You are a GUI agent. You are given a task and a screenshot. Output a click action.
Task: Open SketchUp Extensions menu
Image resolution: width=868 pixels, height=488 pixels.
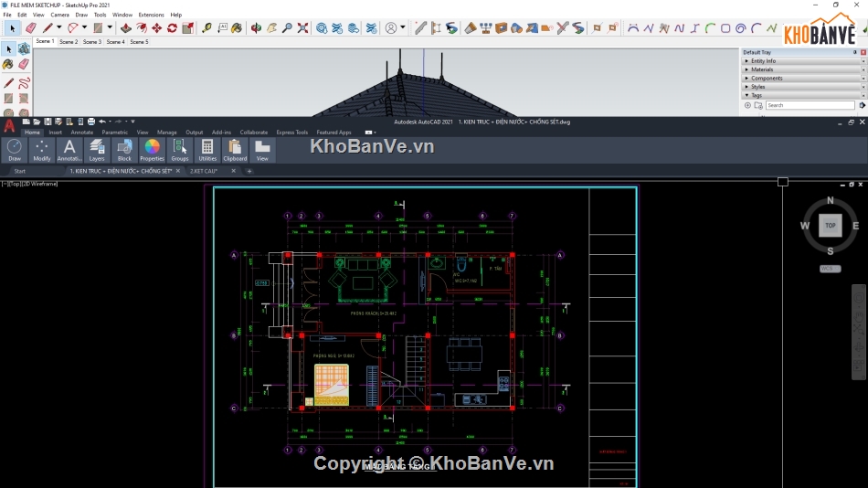(x=151, y=15)
